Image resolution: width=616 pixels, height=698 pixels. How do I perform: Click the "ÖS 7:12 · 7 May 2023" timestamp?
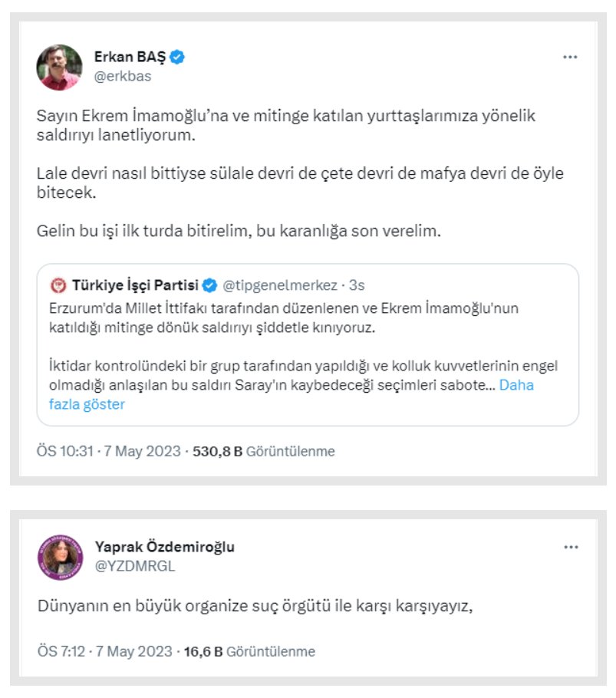point(107,651)
